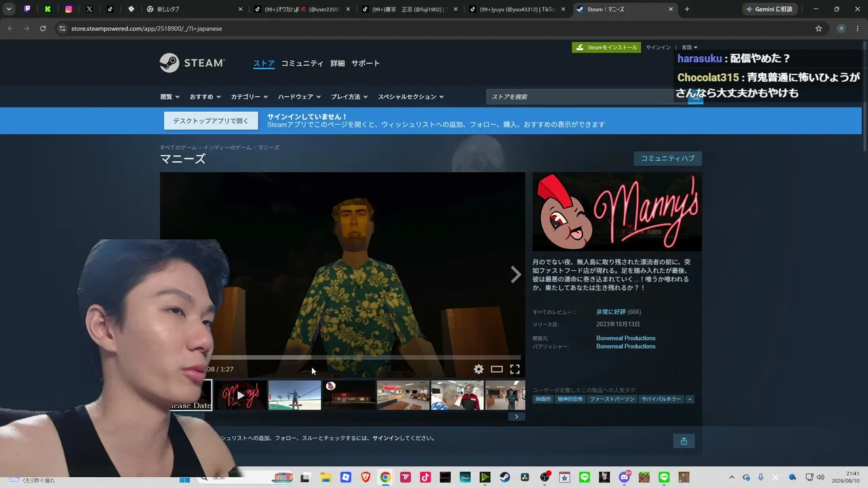Open the 詳細 menu in Steam header
This screenshot has width=868, height=488.
click(x=338, y=64)
